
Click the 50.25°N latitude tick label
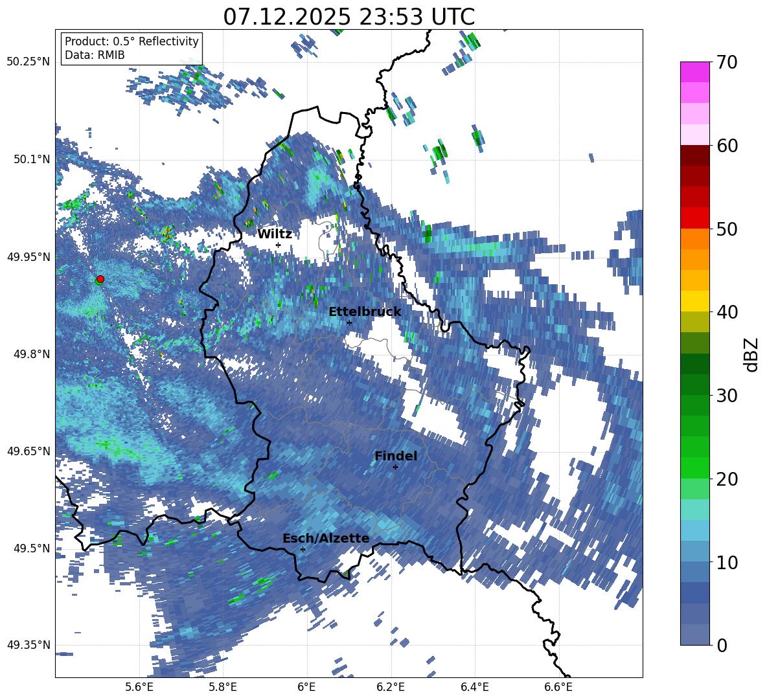(x=29, y=62)
